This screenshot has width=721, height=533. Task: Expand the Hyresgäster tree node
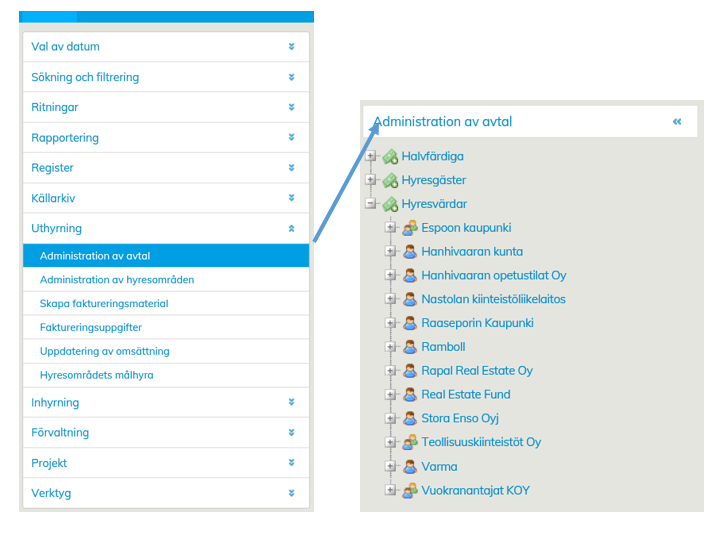371,181
